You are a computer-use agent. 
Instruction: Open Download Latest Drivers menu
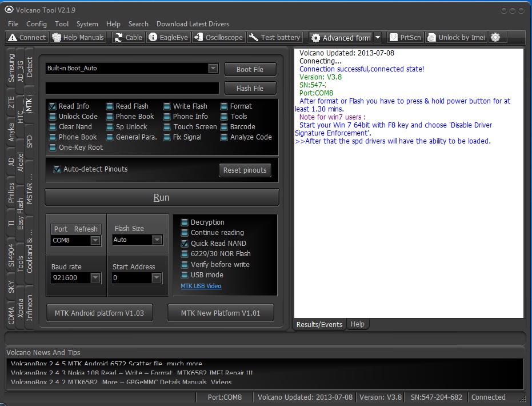point(193,24)
